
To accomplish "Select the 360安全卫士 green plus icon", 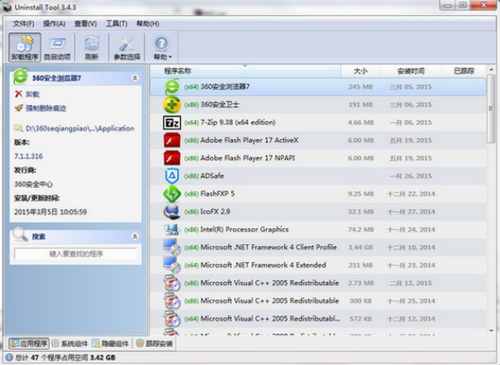I will click(172, 105).
